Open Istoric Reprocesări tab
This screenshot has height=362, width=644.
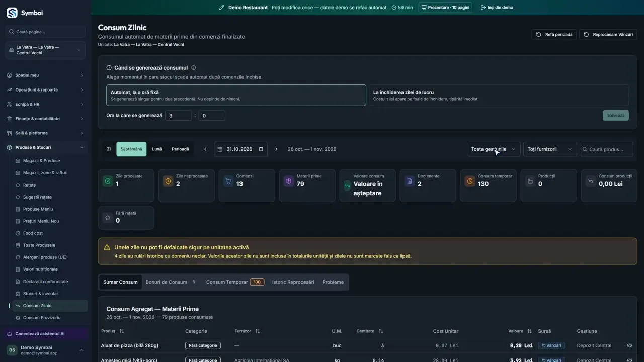tap(293, 282)
